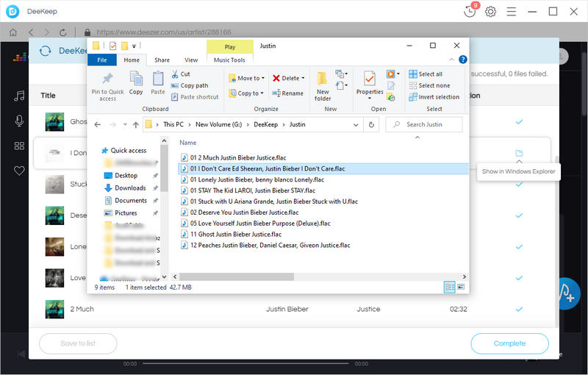Switch to the Share tab
Image resolution: width=588 pixels, height=375 pixels.
(x=162, y=60)
